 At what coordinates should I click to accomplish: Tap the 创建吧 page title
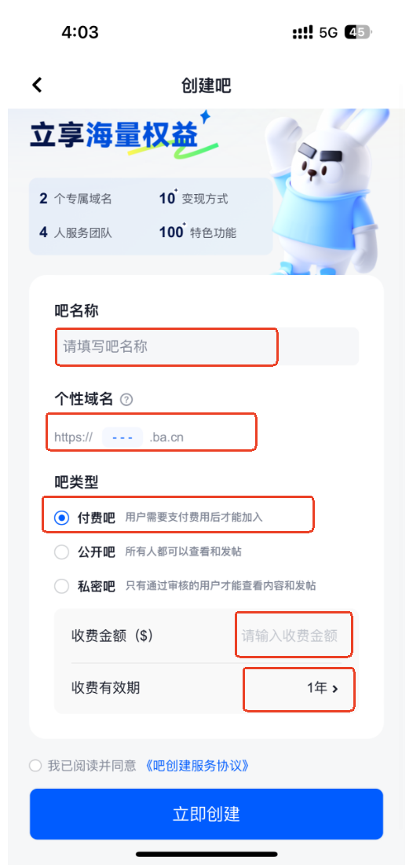pos(206,86)
